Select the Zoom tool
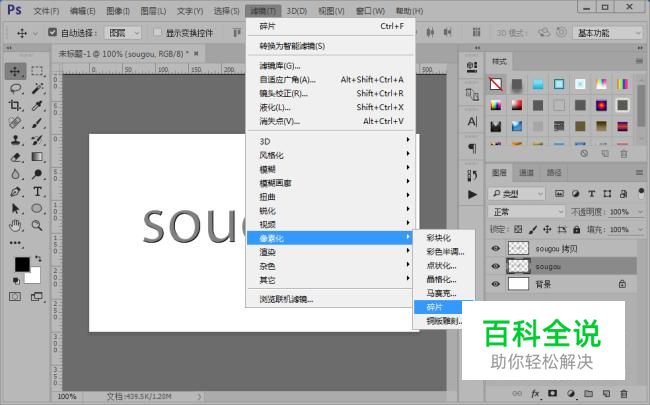This screenshot has width=650, height=405. coord(37,226)
